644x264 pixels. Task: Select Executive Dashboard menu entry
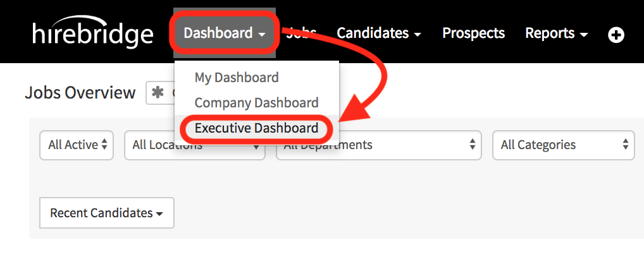[x=256, y=128]
